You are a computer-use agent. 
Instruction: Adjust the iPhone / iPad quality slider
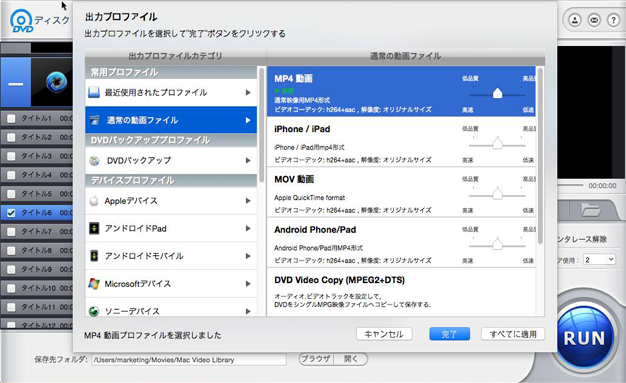pos(497,144)
